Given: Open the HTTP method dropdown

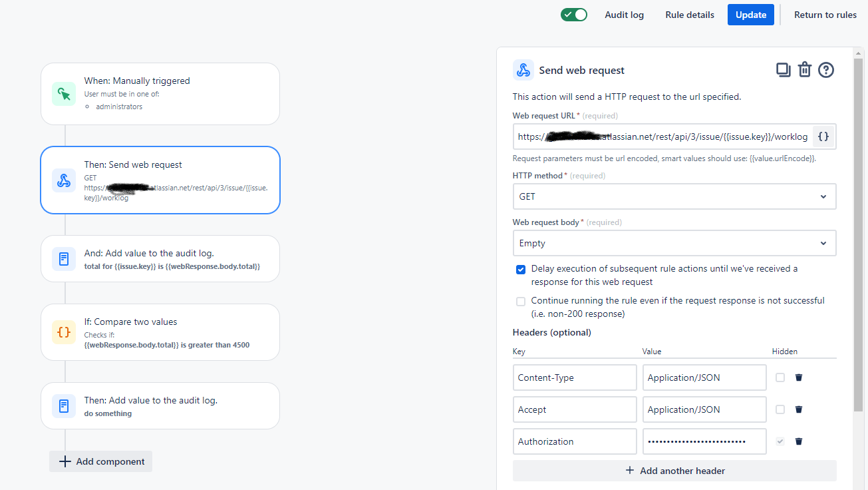Looking at the screenshot, I should coord(674,196).
